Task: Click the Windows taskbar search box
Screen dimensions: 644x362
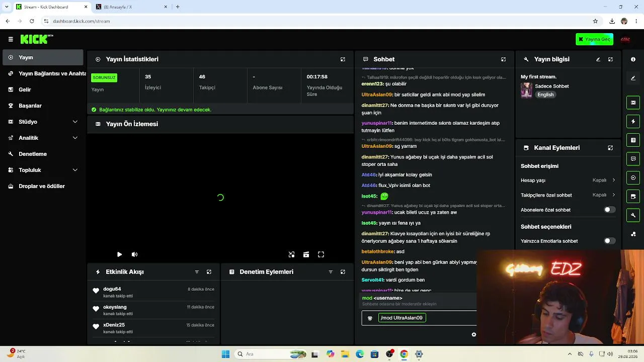Action: point(270,354)
